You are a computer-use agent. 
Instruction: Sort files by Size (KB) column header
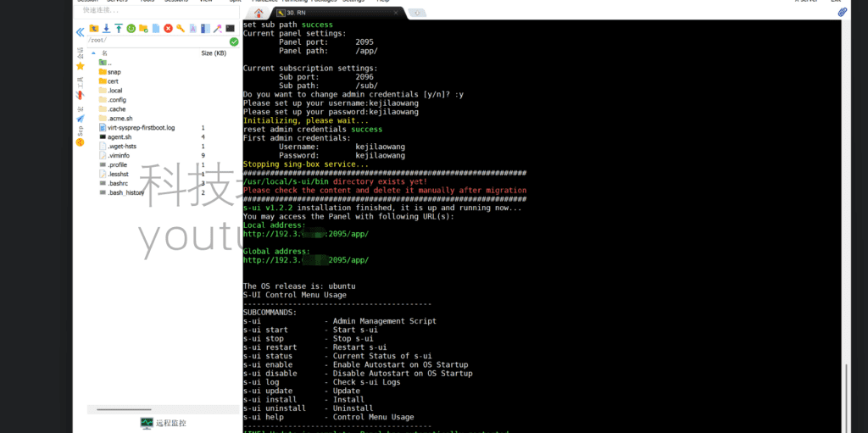213,53
